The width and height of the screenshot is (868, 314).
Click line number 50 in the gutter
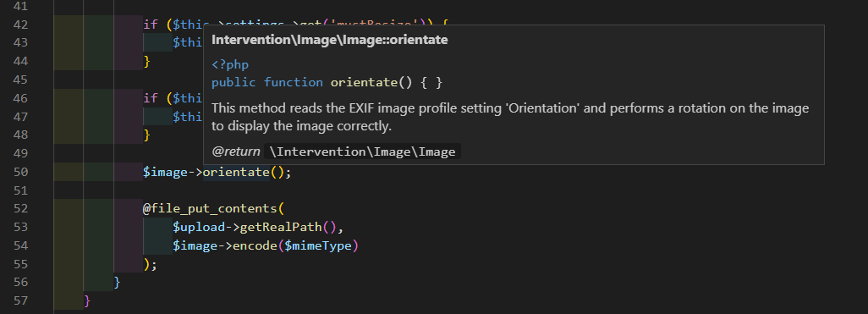(x=20, y=172)
